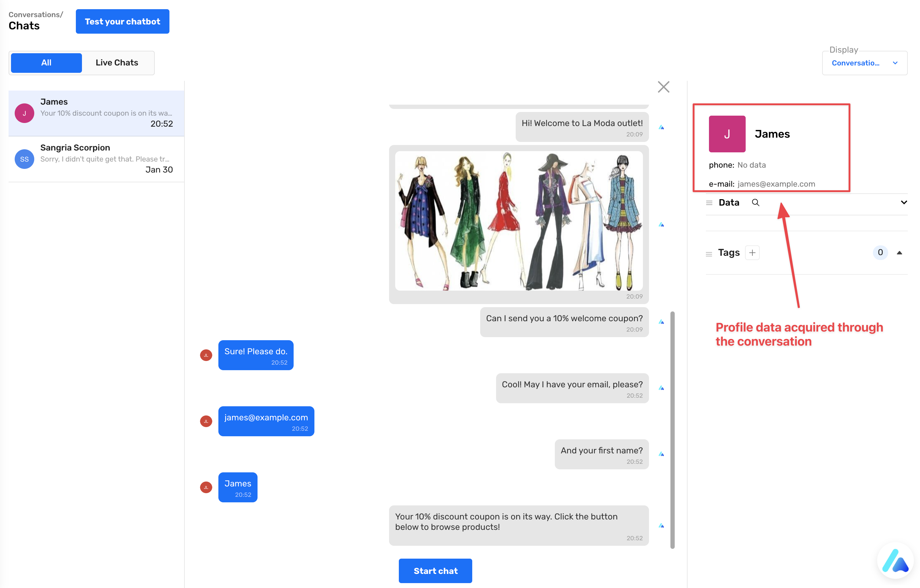Click the conversation vertical scrollbar
The width and height of the screenshot is (920, 588).
(x=673, y=430)
